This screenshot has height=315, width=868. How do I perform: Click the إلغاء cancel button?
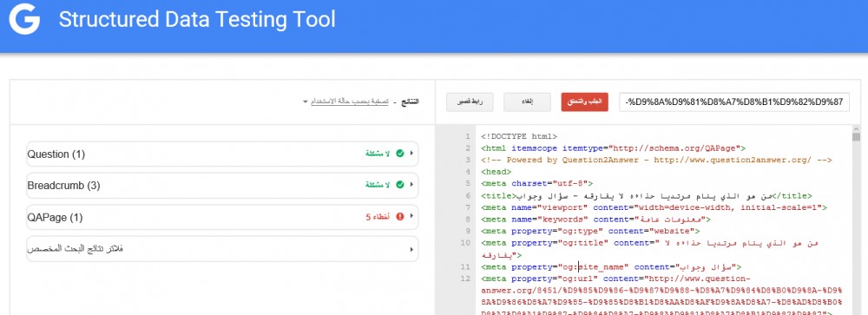click(x=527, y=102)
